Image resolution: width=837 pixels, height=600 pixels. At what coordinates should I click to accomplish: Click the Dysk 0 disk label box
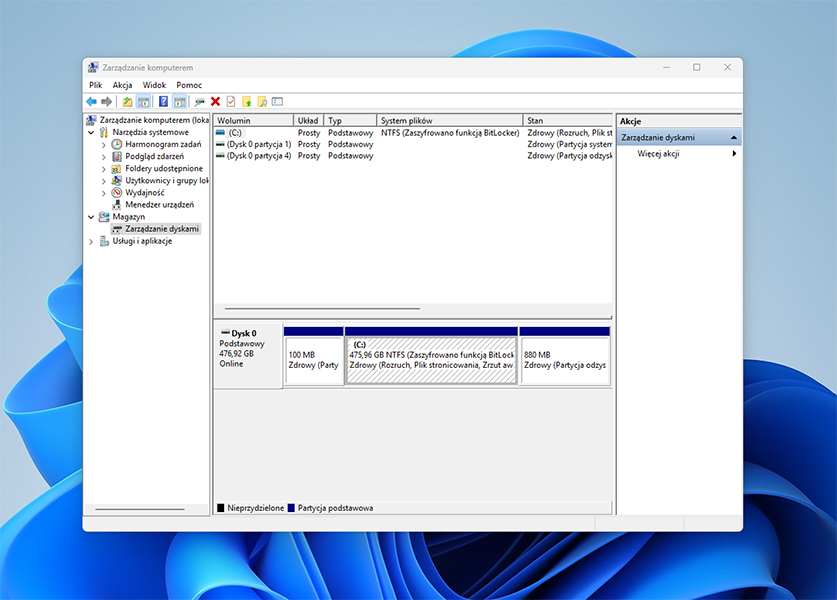coord(248,355)
